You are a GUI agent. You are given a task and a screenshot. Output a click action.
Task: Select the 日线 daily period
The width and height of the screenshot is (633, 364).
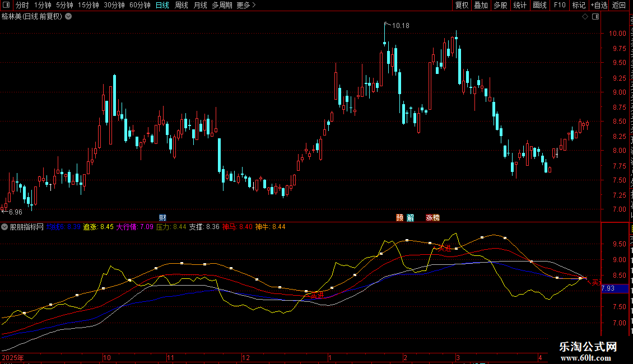tap(162, 5)
